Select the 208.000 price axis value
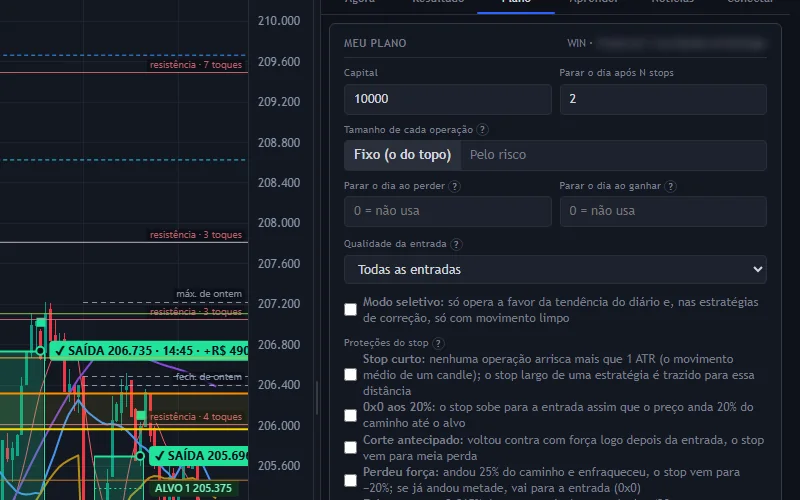This screenshot has width=800, height=500. tap(279, 223)
